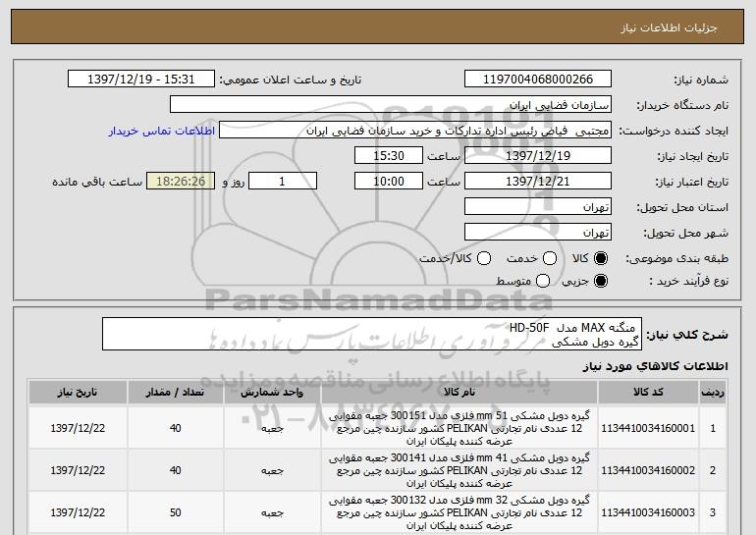This screenshot has height=535, width=756.
Task: Click the تعداد / مقدار column header
Action: pos(175,393)
